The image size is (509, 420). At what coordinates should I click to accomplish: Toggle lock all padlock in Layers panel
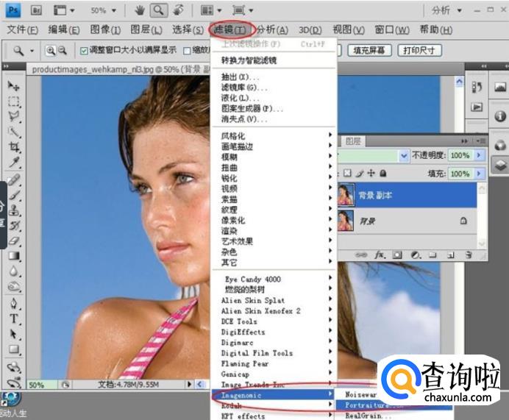[383, 174]
